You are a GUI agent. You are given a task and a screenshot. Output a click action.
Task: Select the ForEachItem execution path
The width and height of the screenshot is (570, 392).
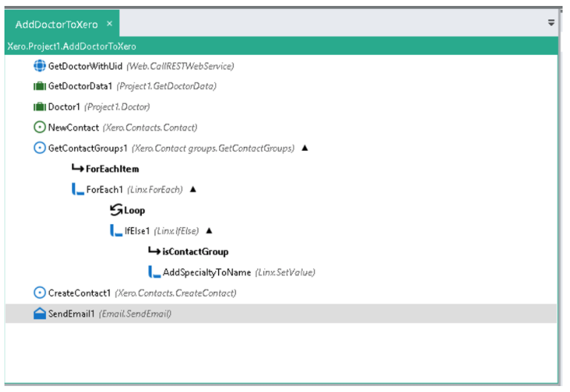click(x=281, y=169)
